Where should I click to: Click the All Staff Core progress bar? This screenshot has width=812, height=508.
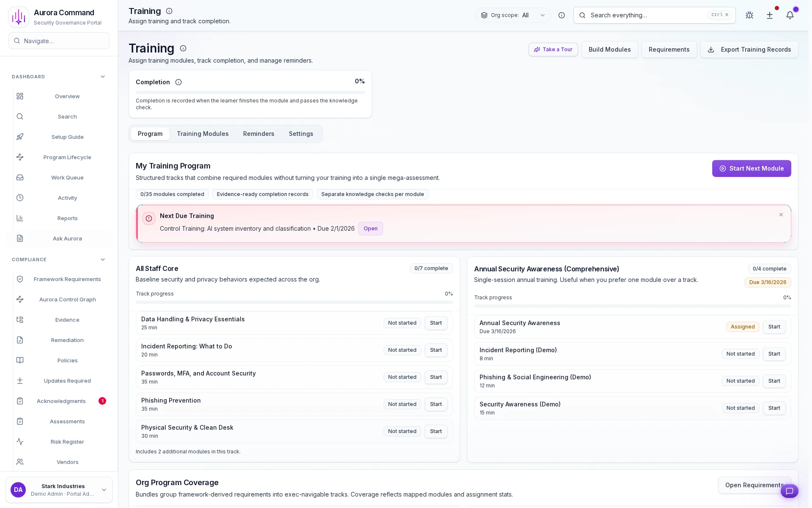(x=294, y=302)
